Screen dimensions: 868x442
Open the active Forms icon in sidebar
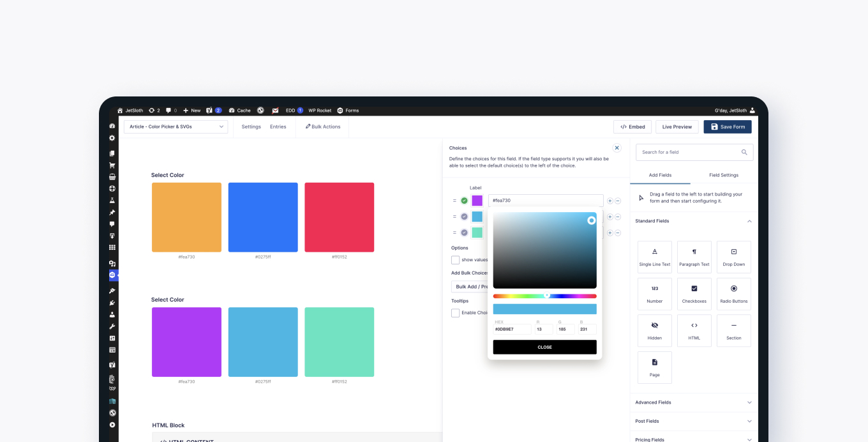112,275
